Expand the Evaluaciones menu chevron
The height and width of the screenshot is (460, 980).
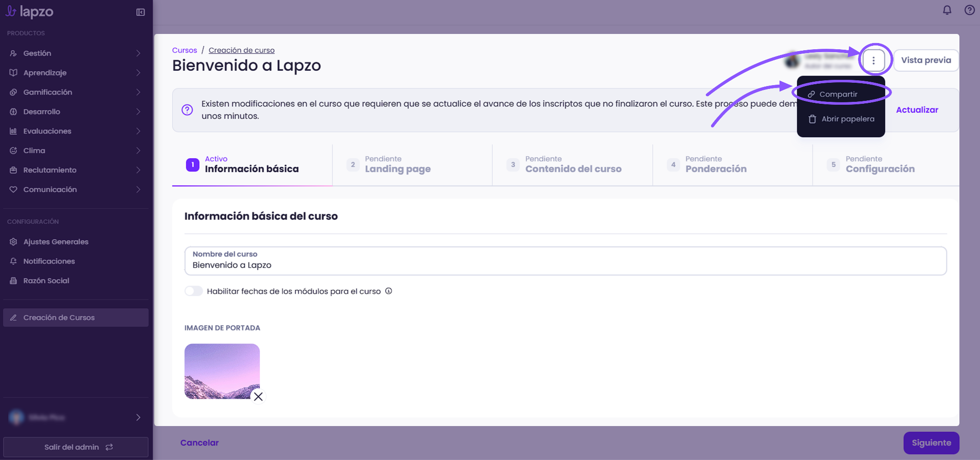click(138, 131)
